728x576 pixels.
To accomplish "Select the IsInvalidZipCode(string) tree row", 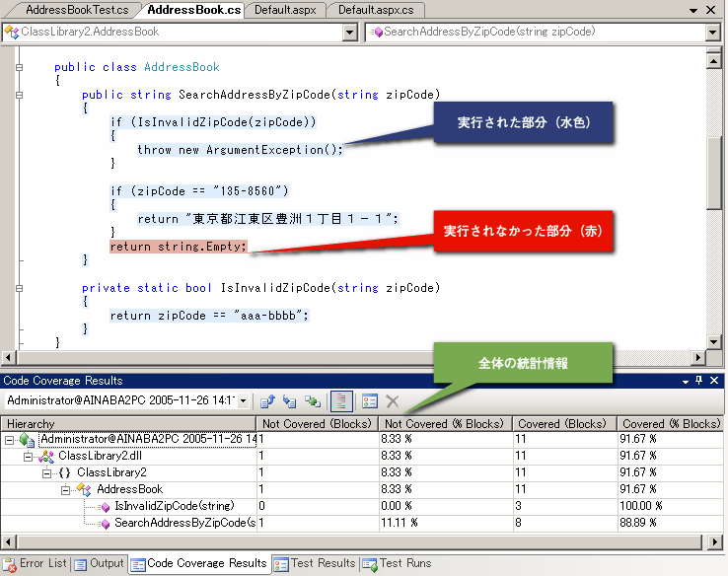I will point(362,506).
